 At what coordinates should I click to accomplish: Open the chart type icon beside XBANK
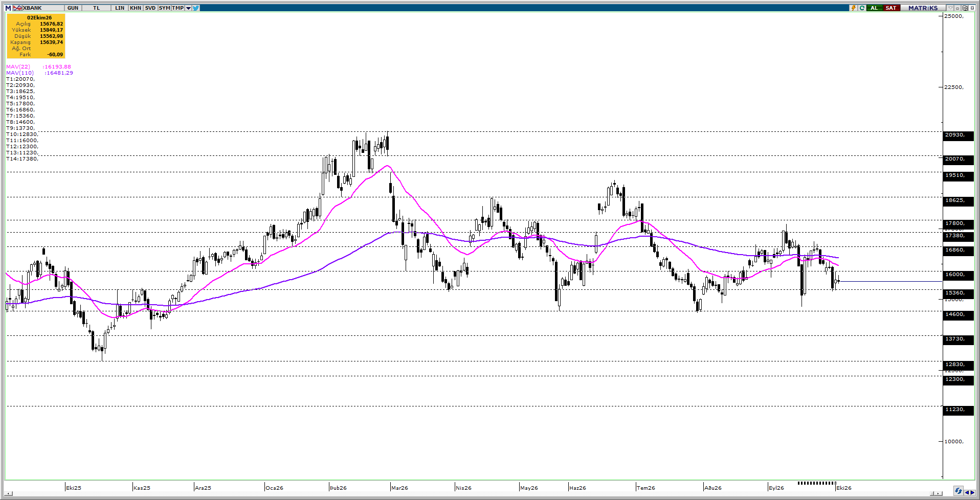pos(17,8)
